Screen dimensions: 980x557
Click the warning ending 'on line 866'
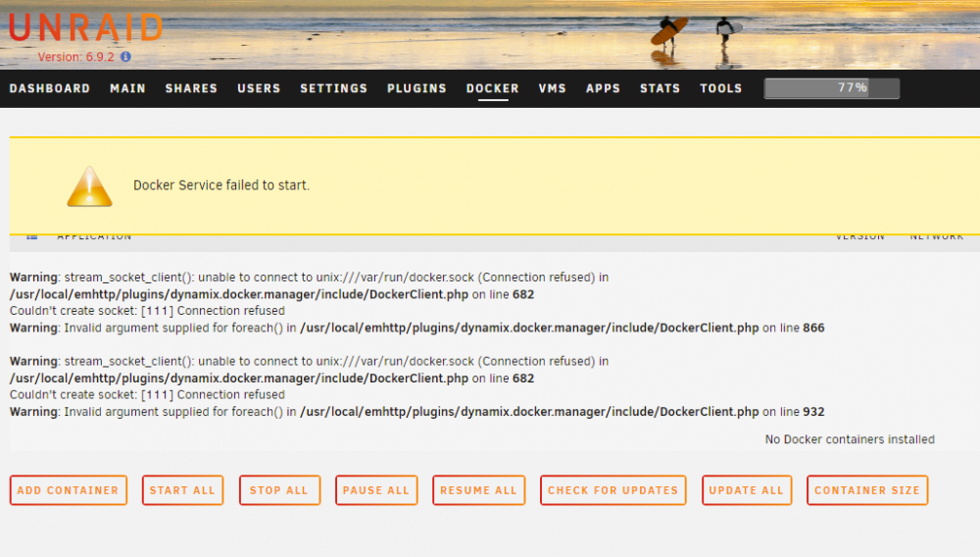(416, 328)
